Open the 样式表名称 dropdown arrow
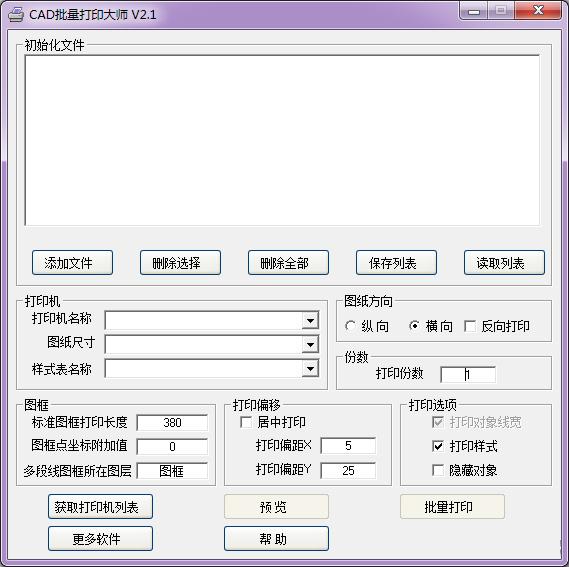569x567 pixels. click(311, 369)
